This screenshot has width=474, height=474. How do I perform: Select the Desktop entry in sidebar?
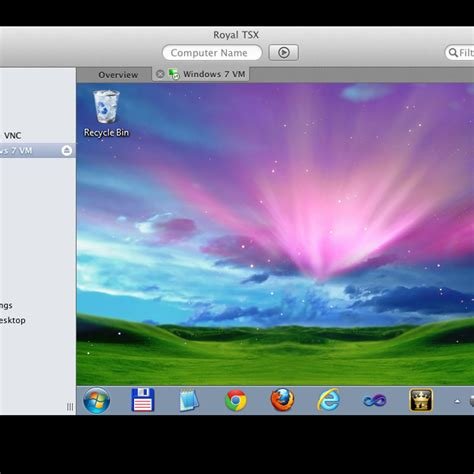13,320
